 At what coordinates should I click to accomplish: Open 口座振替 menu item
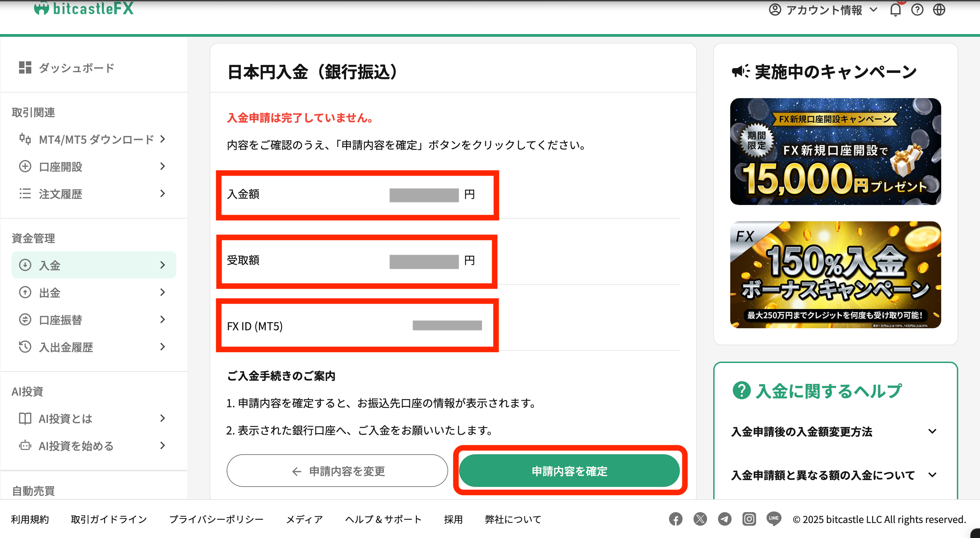point(94,319)
